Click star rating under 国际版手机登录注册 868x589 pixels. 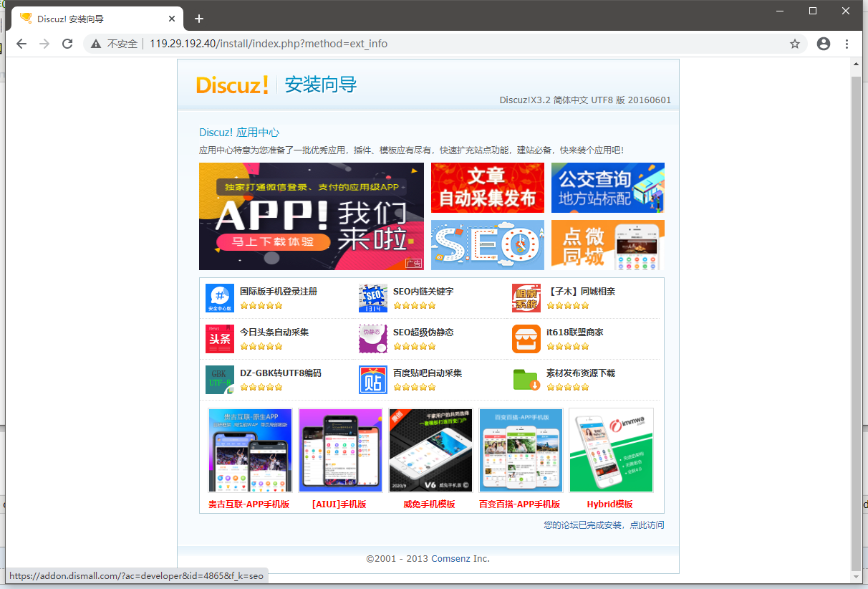pos(261,305)
